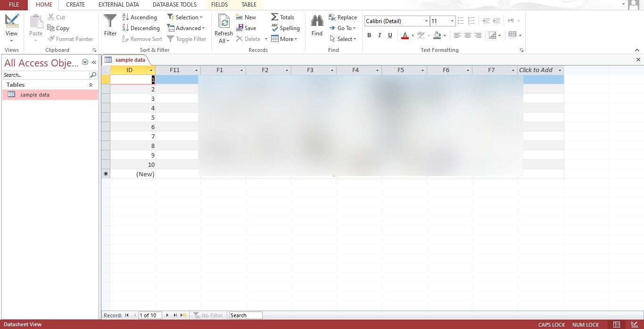The image size is (644, 329).
Task: Switch to Design view icon in status bar
Action: [635, 324]
